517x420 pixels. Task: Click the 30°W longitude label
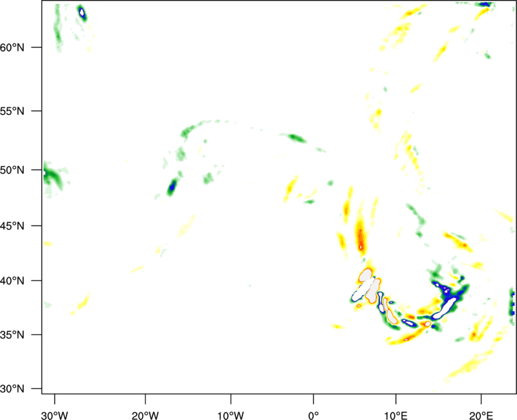pyautogui.click(x=54, y=415)
